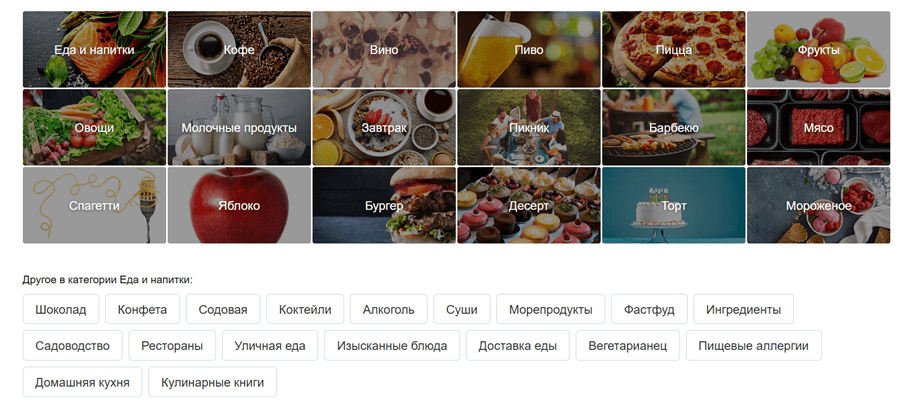
Task: Click the Спагетти thumbnail
Action: click(x=94, y=205)
